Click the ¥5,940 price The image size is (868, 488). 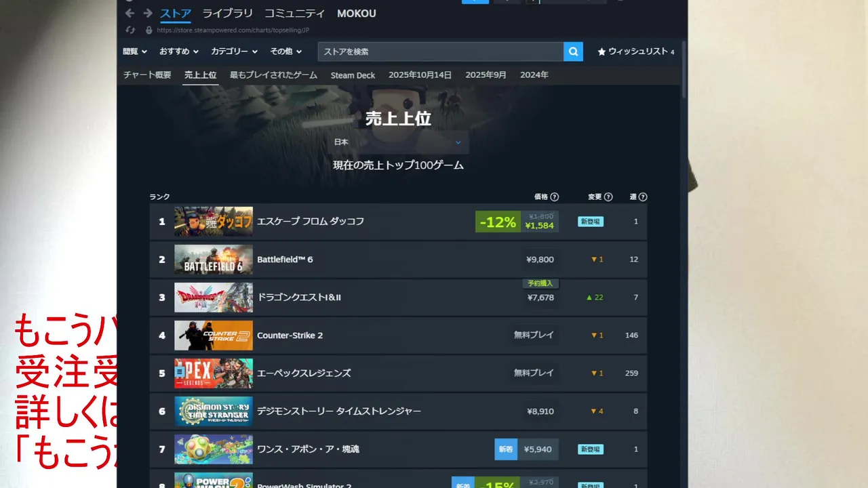(x=538, y=449)
